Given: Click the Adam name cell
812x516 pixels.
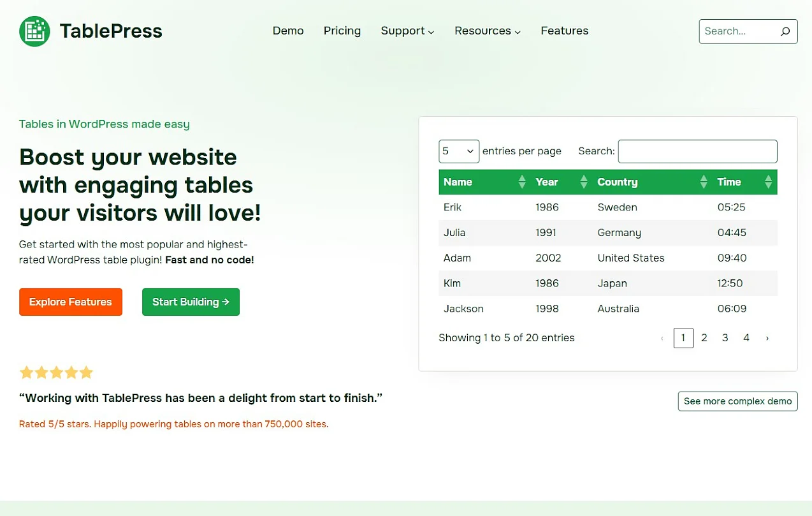Looking at the screenshot, I should click(485, 258).
